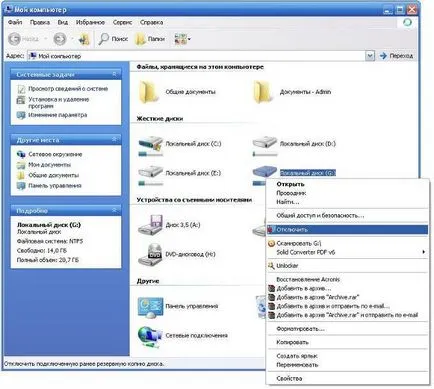Expand the address bar dropdown arrow
Viewport: 434px width, 389px height.
coord(370,56)
